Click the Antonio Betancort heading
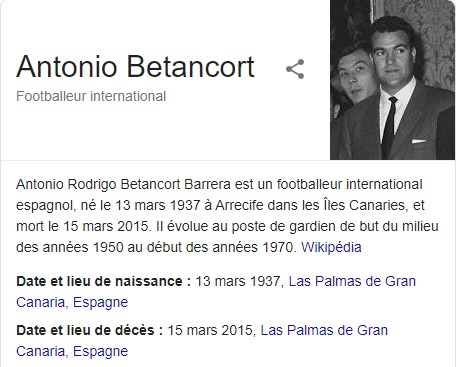 click(x=135, y=67)
